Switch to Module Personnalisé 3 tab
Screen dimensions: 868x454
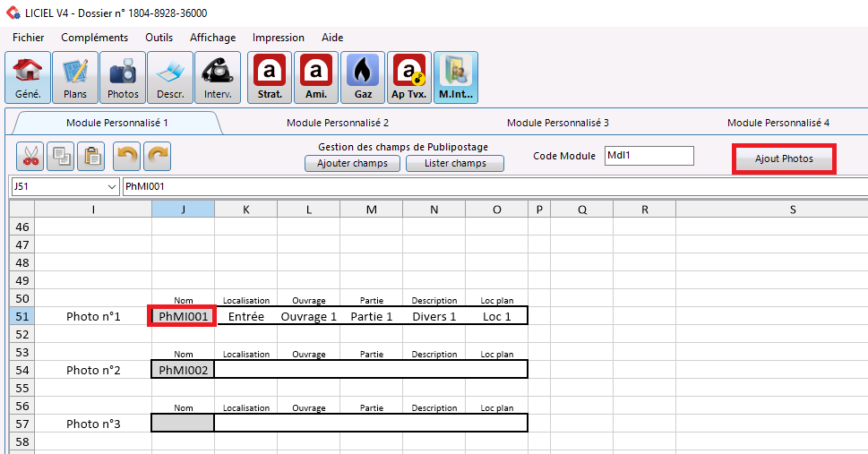[557, 123]
